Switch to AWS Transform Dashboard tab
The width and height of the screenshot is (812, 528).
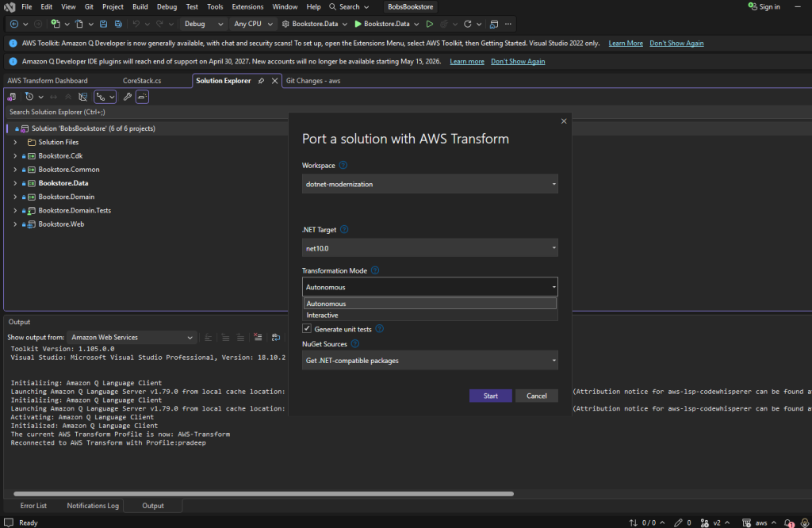[48, 81]
